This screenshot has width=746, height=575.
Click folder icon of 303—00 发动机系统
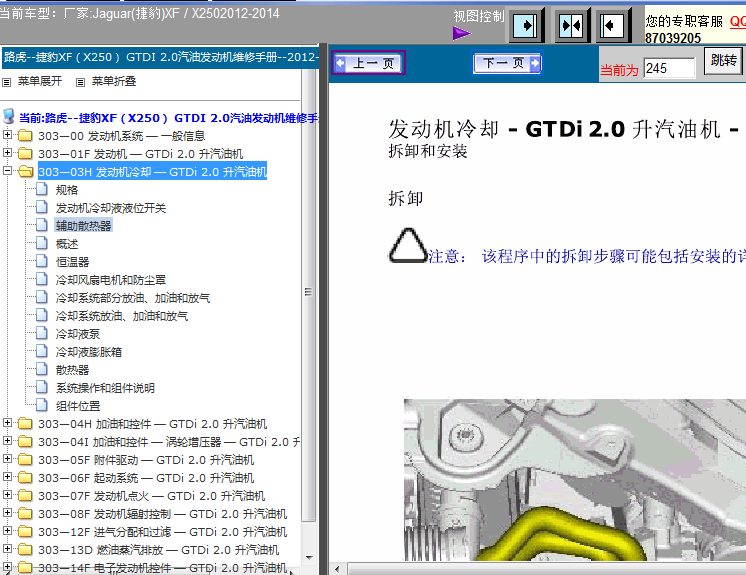[25, 136]
